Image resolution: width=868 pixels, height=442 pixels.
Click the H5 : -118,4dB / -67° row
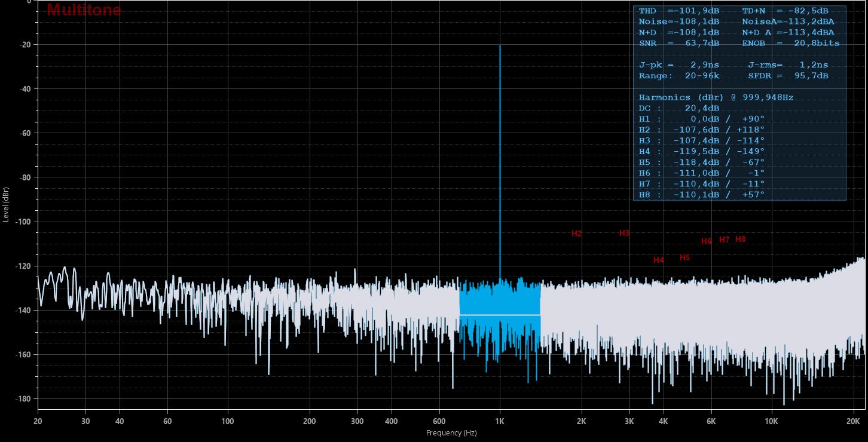coord(702,162)
